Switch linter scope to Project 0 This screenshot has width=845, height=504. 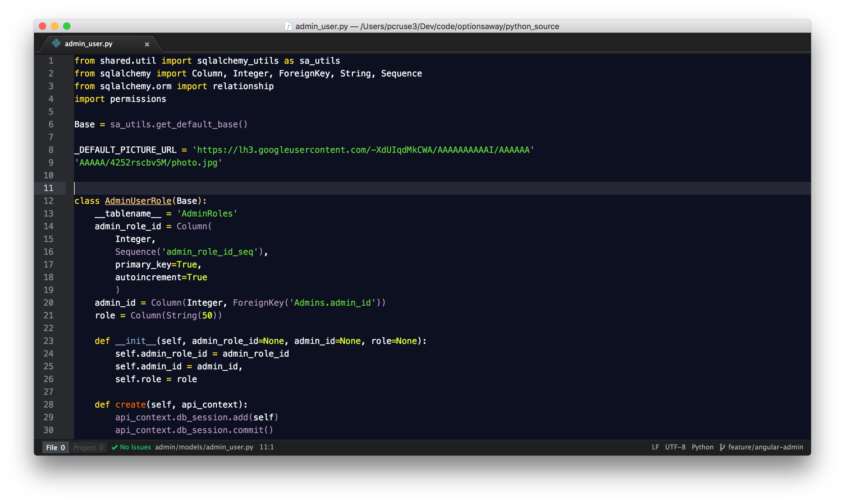coord(88,447)
